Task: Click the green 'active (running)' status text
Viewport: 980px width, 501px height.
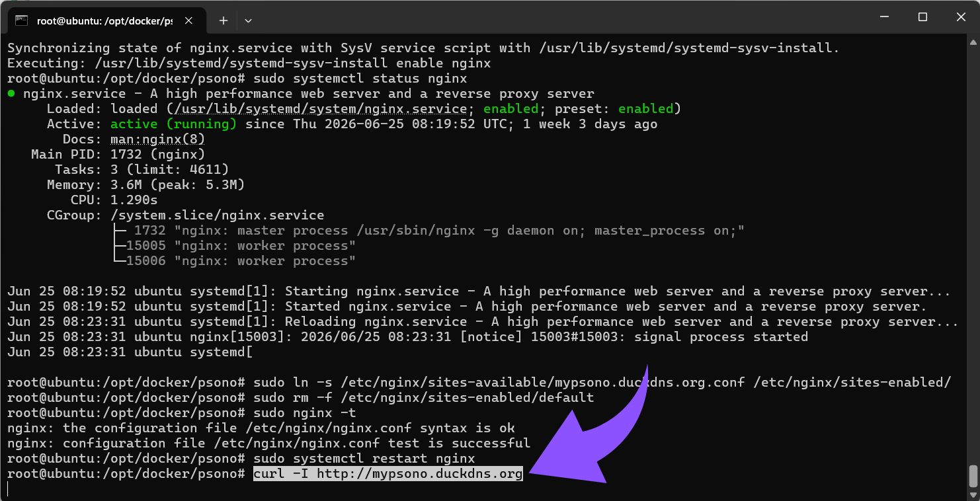Action: (x=174, y=124)
